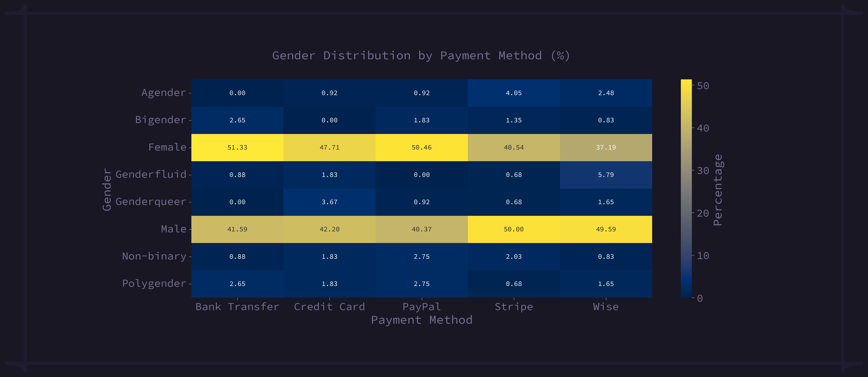This screenshot has width=868, height=377.
Task: Click the 'Credit Card' column label
Action: (x=330, y=307)
